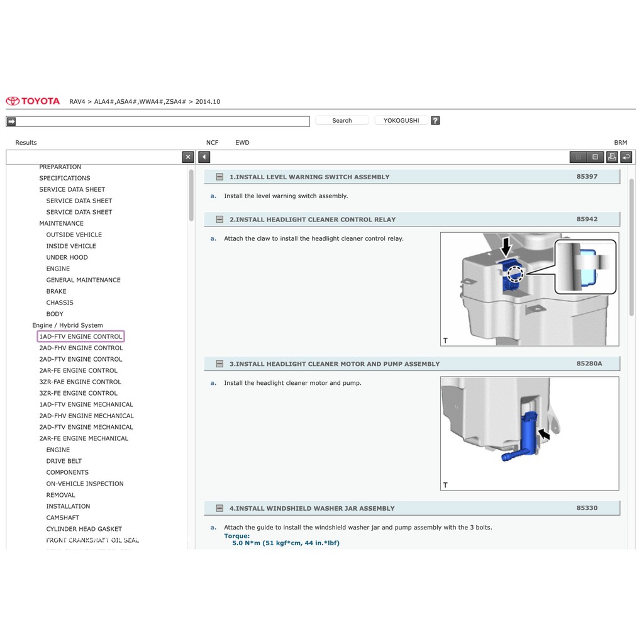Click the return arrow icon in toolbar
644x644 pixels.
point(626,157)
